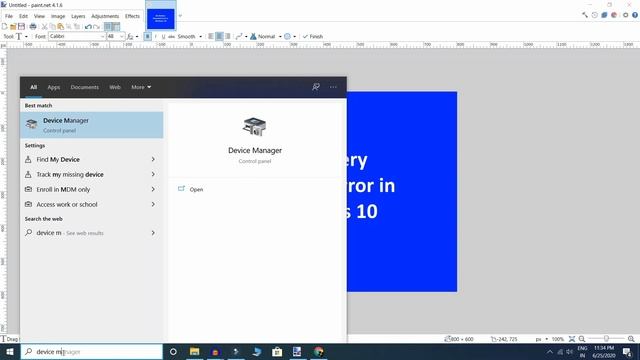Viewport: 640px width, 360px height.
Task: Open paint.net Settings gear icon
Action: click(625, 15)
